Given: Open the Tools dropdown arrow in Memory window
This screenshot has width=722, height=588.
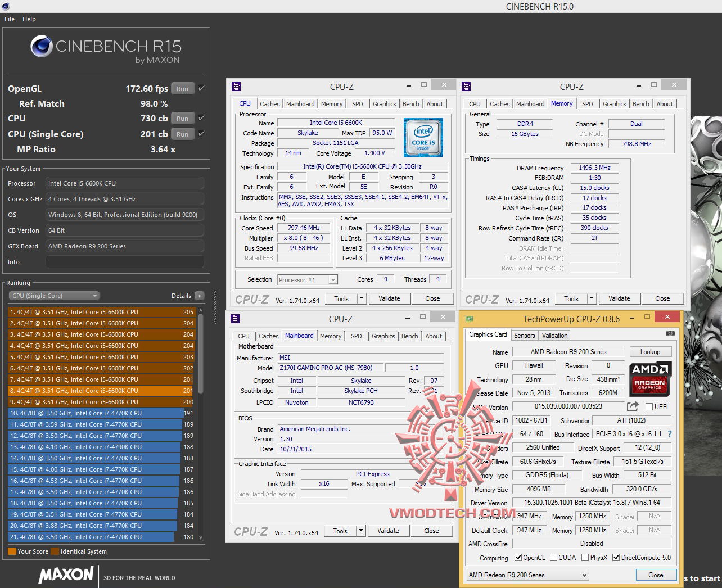Looking at the screenshot, I should [592, 298].
